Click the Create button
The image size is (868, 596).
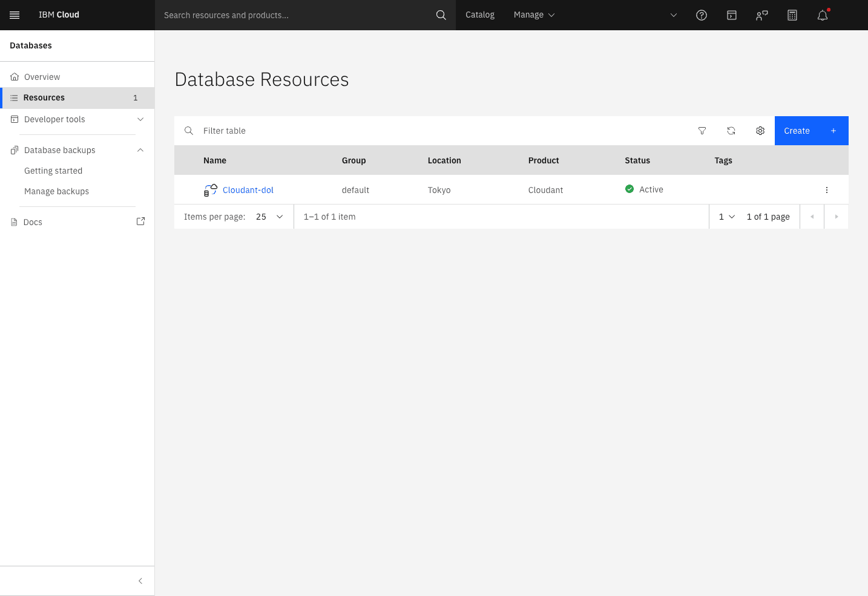[812, 131]
